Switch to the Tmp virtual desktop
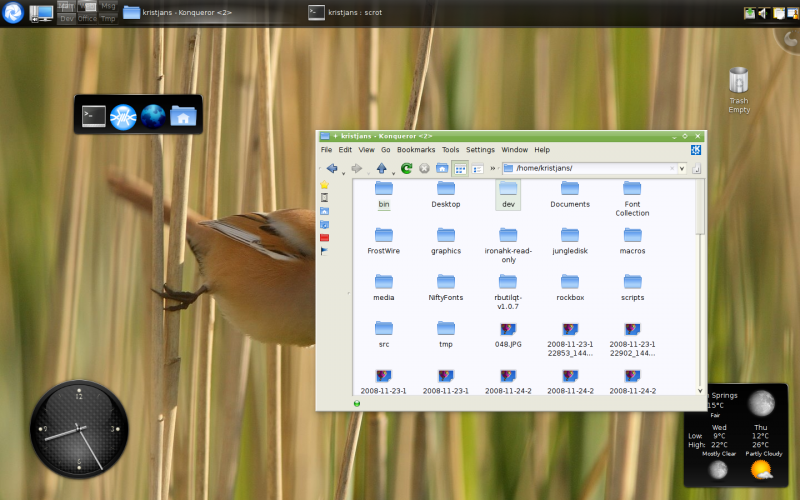The image size is (800, 500). pos(108,18)
